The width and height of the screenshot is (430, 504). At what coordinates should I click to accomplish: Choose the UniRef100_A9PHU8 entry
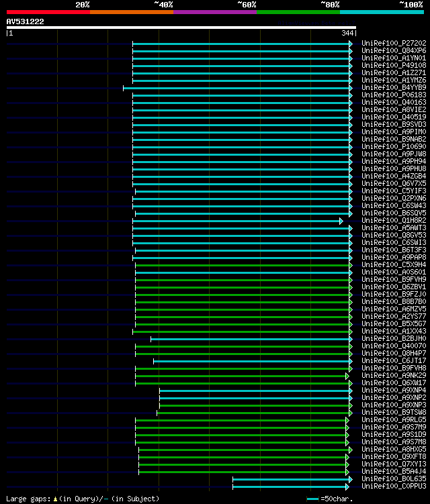point(394,168)
